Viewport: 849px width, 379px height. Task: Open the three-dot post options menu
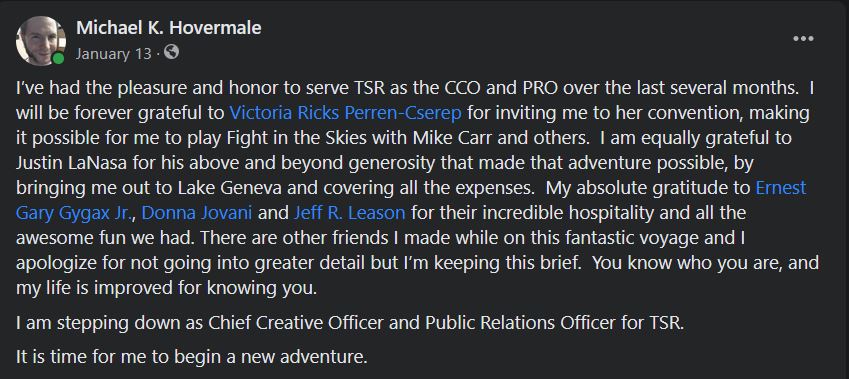pyautogui.click(x=803, y=38)
